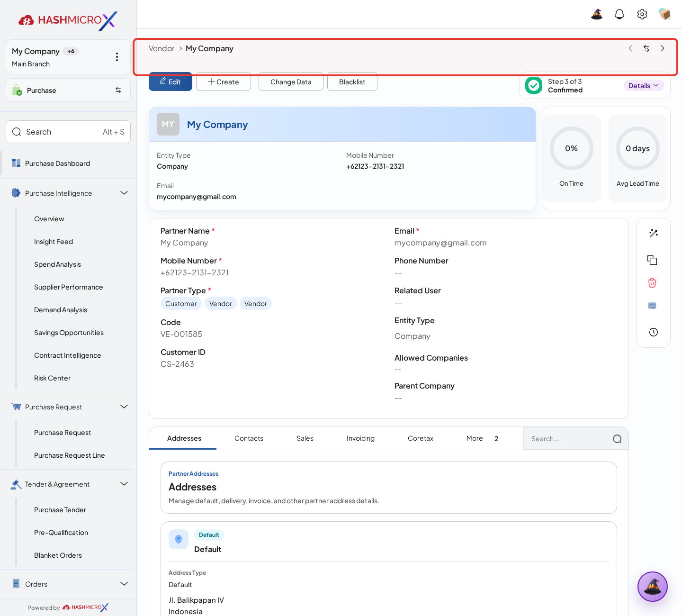682x616 pixels.
Task: Open the Details dropdown for step status
Action: tap(644, 86)
